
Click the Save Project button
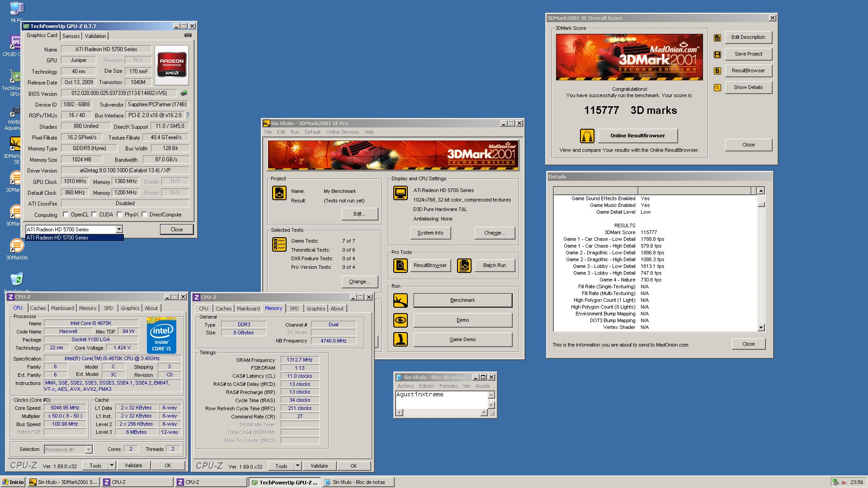749,54
